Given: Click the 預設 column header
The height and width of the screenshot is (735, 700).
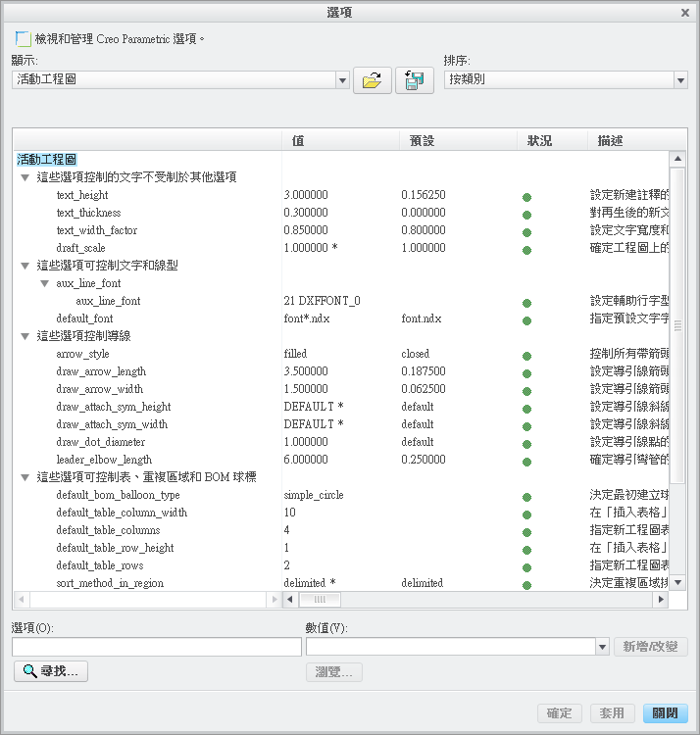Looking at the screenshot, I should 458,140.
